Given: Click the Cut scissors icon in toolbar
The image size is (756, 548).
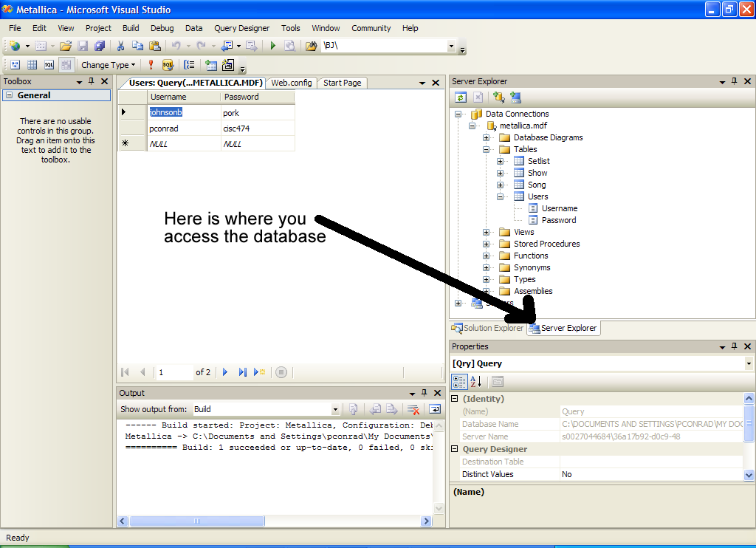Looking at the screenshot, I should coord(120,46).
